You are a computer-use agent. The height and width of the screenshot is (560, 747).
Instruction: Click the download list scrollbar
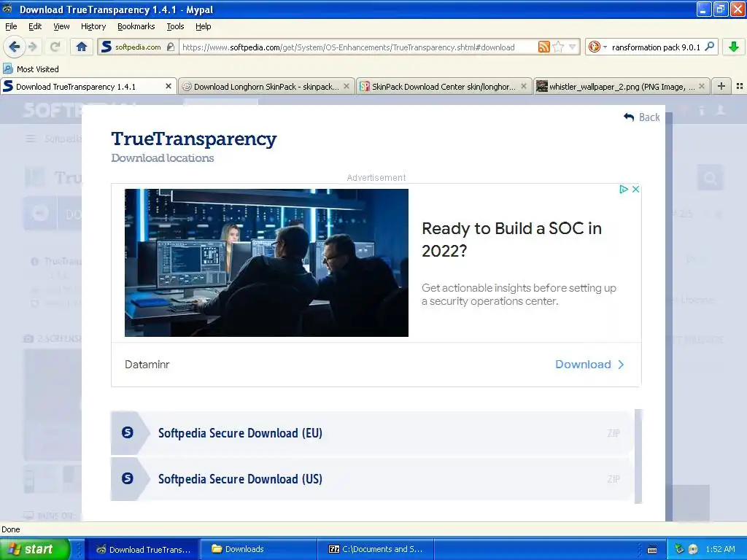click(638, 456)
